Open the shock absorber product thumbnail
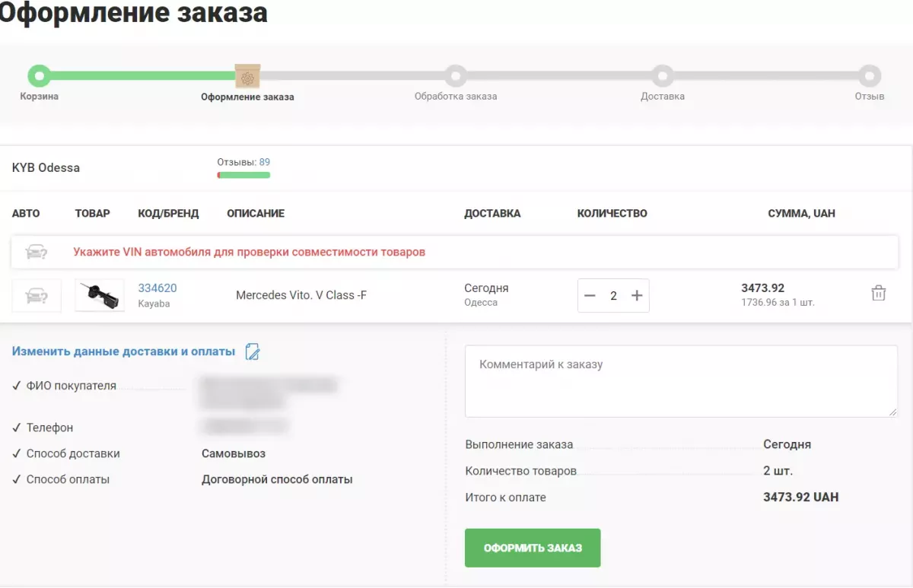Screen dimensions: 913x588 tap(100, 296)
